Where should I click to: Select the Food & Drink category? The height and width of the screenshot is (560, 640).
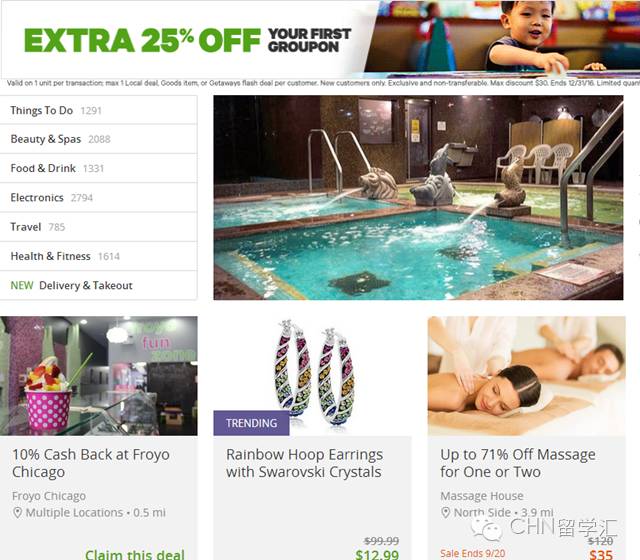pos(98,168)
